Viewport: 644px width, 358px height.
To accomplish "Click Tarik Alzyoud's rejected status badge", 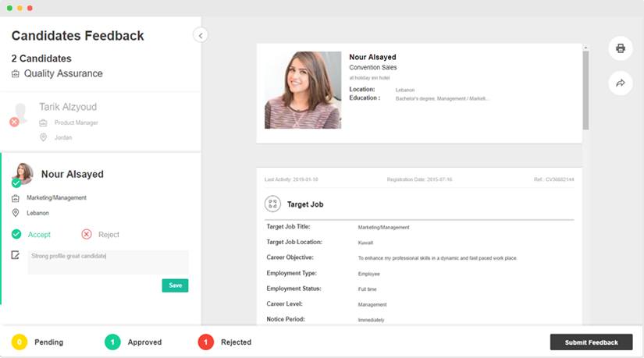I will click(x=14, y=122).
